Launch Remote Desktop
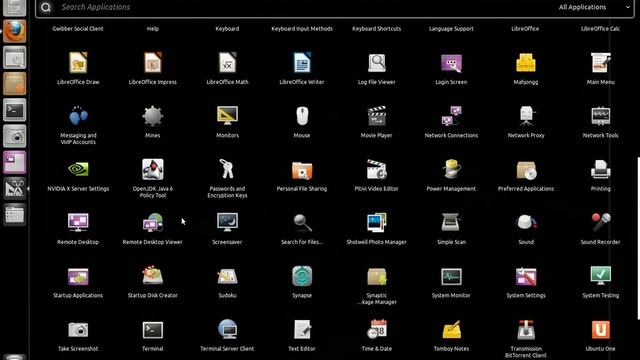The image size is (640, 360). (x=78, y=223)
